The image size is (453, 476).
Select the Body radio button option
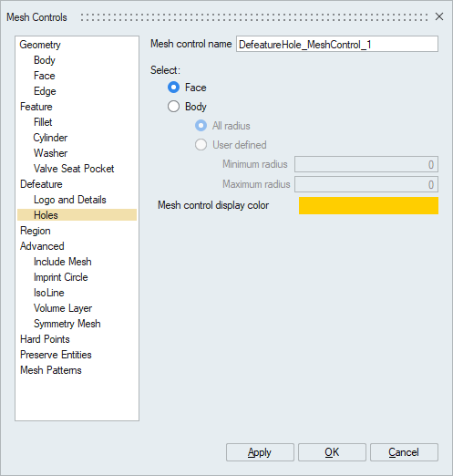173,107
